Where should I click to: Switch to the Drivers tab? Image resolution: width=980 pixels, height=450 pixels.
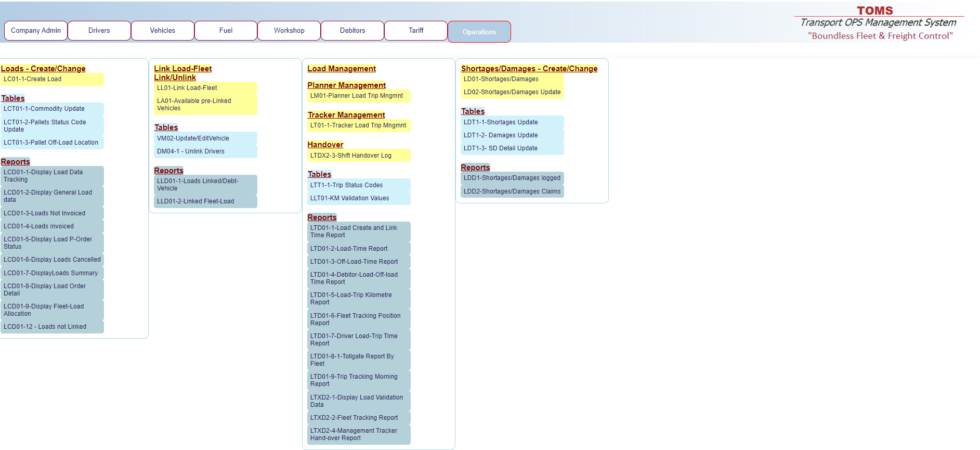(x=99, y=31)
